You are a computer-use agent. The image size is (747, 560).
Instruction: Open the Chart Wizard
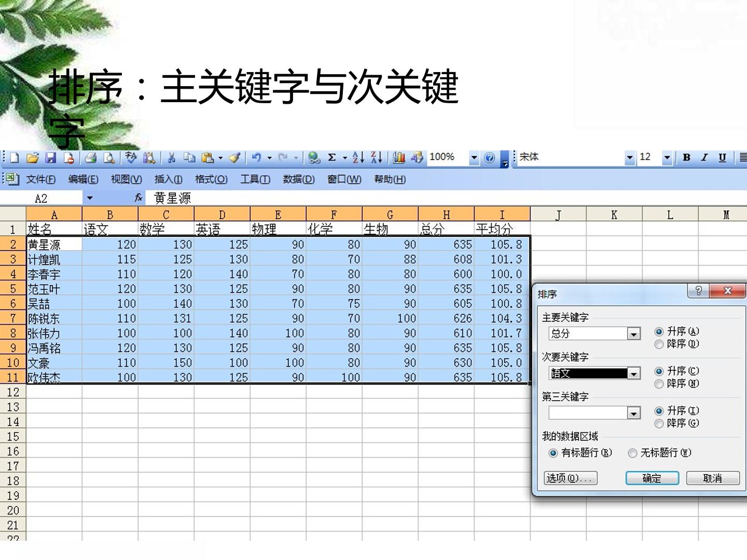tap(399, 158)
